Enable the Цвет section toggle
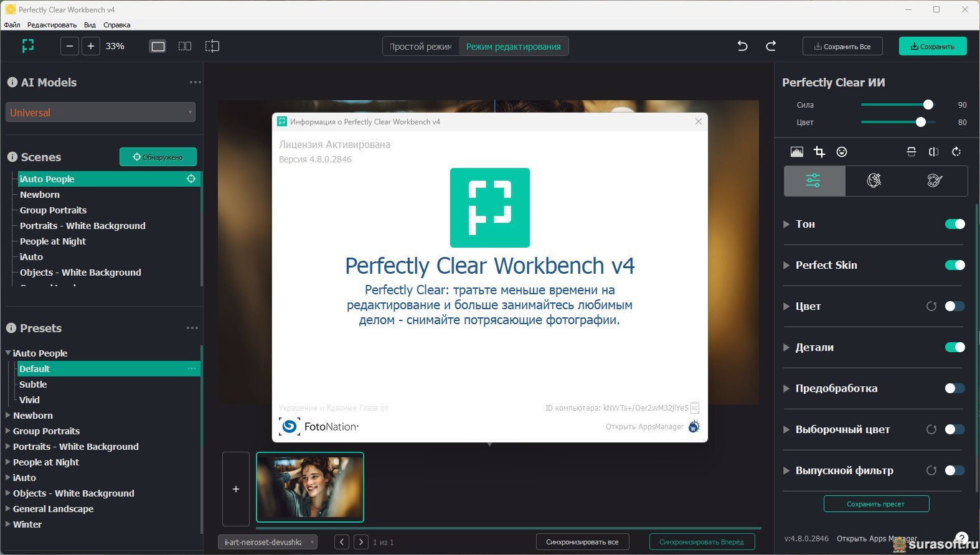The height and width of the screenshot is (555, 980). [955, 306]
